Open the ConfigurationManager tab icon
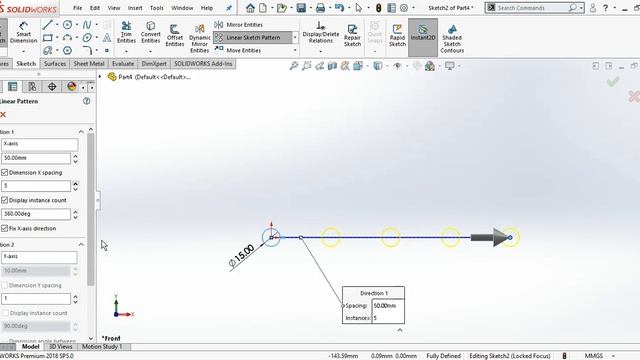The height and width of the screenshot is (360, 640). tap(32, 87)
